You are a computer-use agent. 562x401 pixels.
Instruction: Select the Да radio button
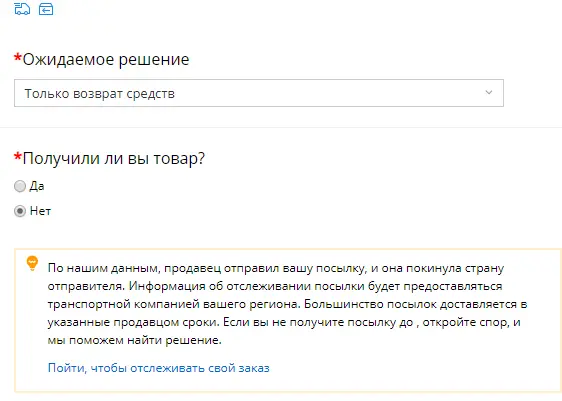[x=20, y=186]
